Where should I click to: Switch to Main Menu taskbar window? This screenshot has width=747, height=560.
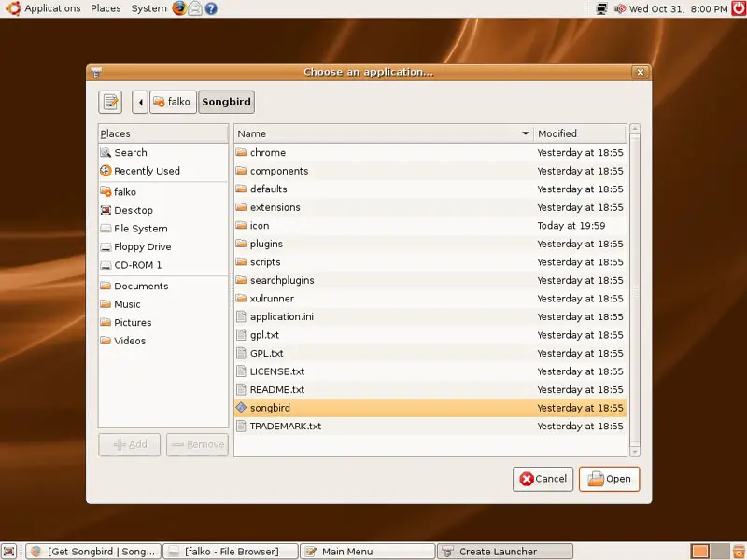[367, 552]
